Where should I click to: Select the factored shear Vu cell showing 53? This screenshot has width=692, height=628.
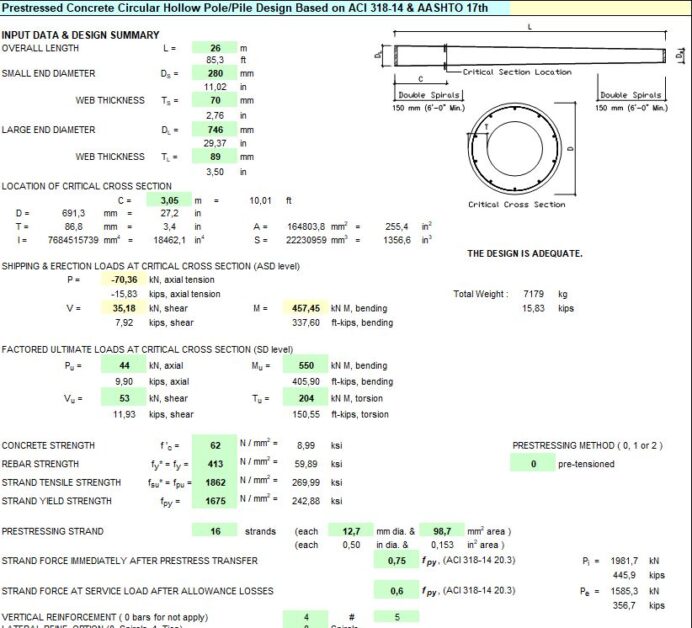[x=124, y=398]
